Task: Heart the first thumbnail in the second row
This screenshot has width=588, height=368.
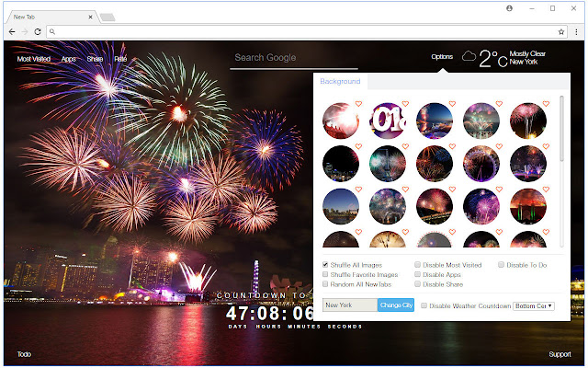Action: (358, 146)
